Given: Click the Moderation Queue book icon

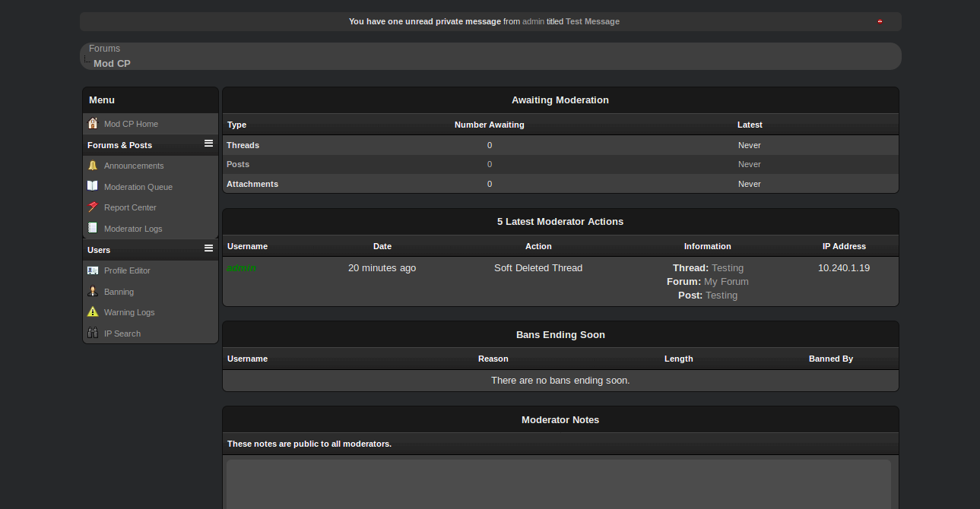Looking at the screenshot, I should click(93, 187).
